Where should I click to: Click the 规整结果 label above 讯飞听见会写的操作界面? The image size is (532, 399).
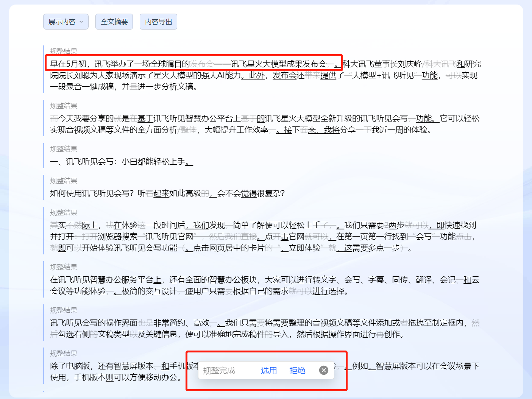click(x=64, y=310)
